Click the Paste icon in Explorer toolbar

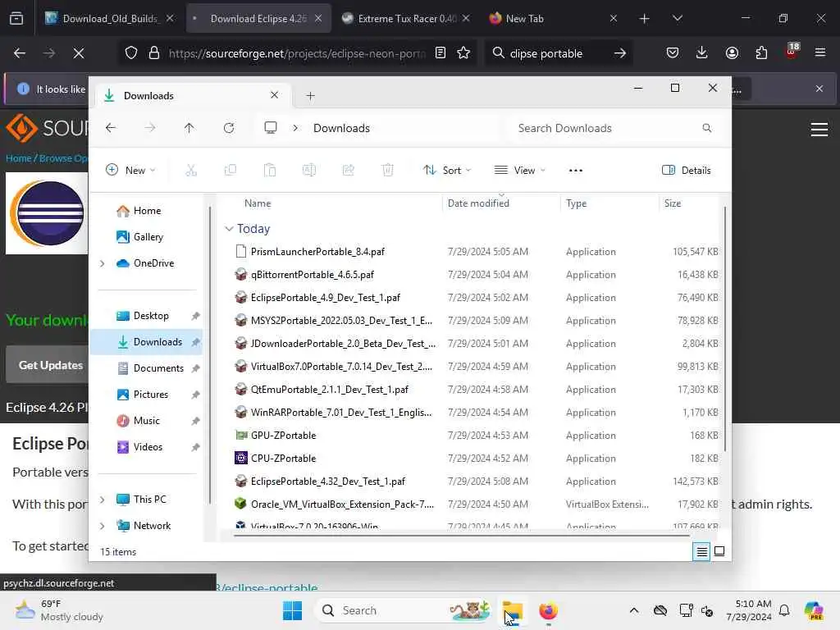pos(269,171)
